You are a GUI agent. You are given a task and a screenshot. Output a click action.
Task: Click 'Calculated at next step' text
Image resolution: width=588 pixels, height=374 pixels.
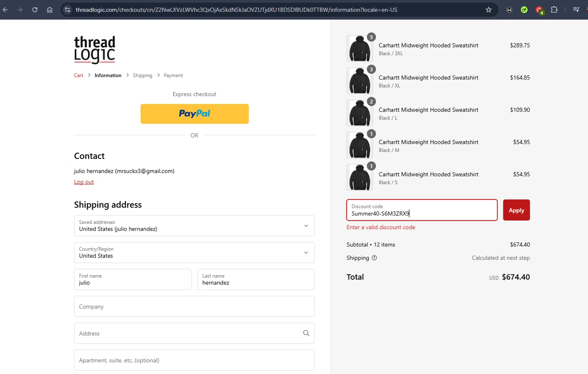(x=501, y=258)
